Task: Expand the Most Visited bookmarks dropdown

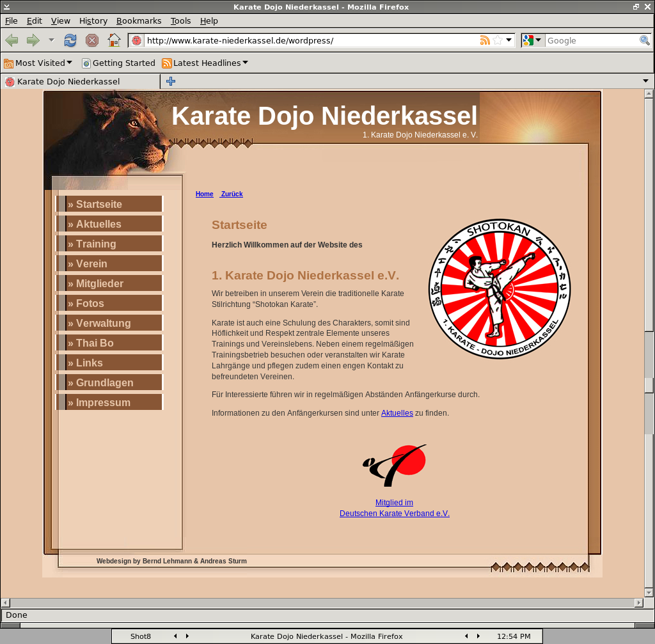Action: 38,63
